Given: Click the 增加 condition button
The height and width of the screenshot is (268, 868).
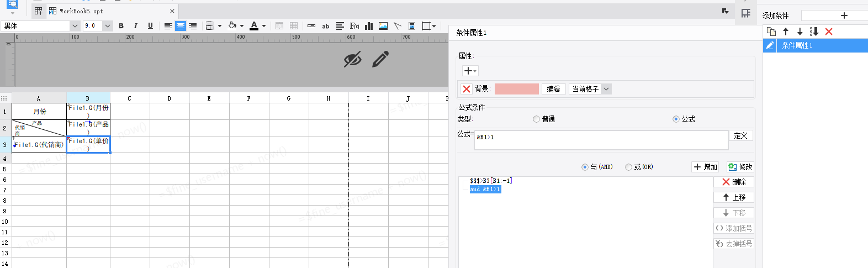Looking at the screenshot, I should [706, 167].
